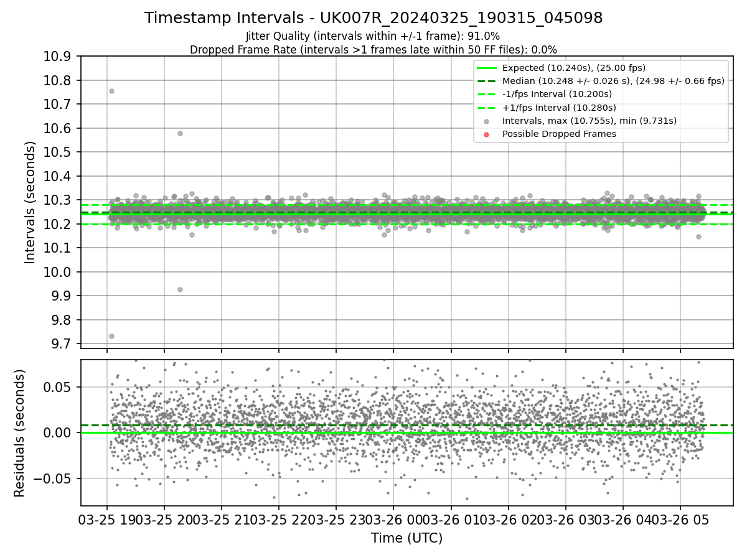Click the 'Residuals (seconds)' y-axis label
This screenshot has height=560, width=747.
pos(19,433)
